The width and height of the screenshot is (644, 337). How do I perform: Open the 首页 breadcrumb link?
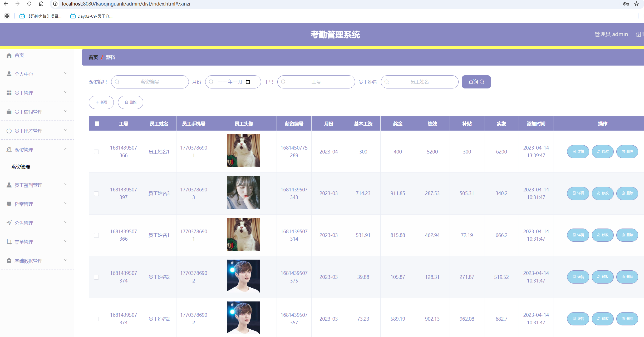pyautogui.click(x=93, y=57)
